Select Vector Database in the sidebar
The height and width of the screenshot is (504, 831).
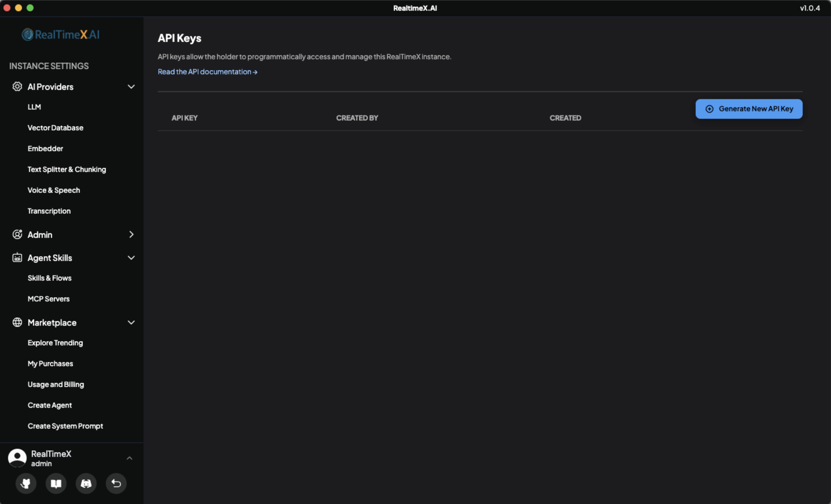(55, 128)
